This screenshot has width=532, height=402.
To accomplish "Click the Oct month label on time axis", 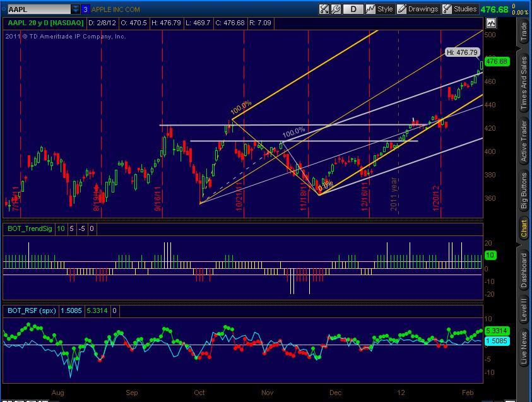I will tap(199, 393).
